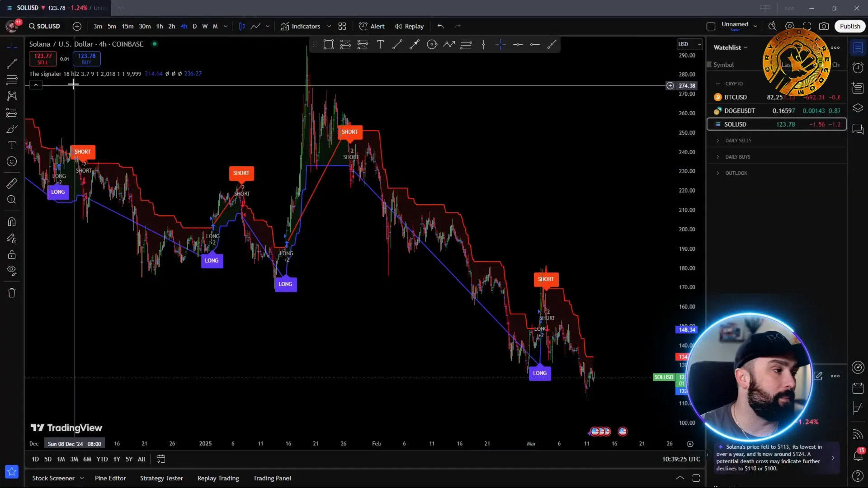Viewport: 868px width, 488px height.
Task: Undo last chart action
Action: 440,26
